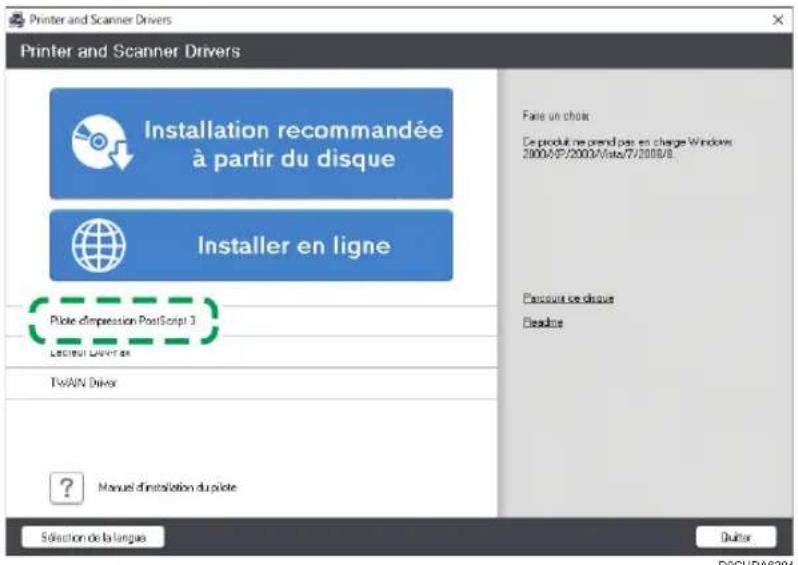This screenshot has height=565, width=798.
Task: Click the Quitter button
Action: [x=736, y=537]
